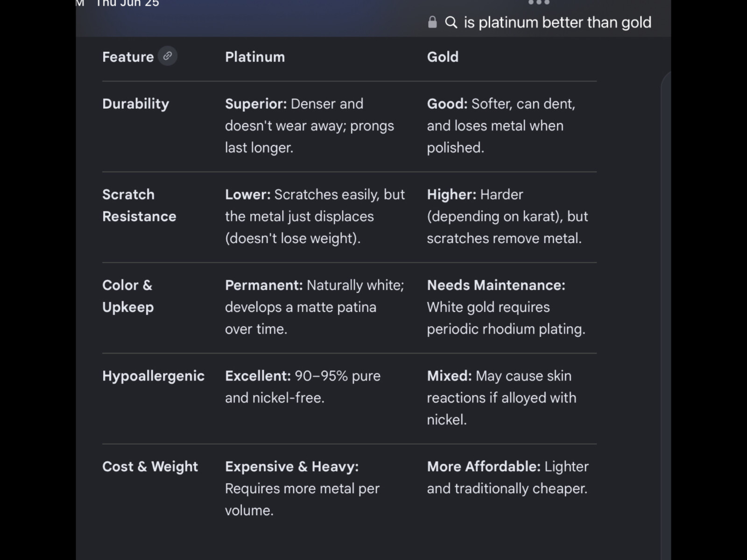The width and height of the screenshot is (747, 560).
Task: Click the Scratch Resistance row label
Action: click(139, 205)
